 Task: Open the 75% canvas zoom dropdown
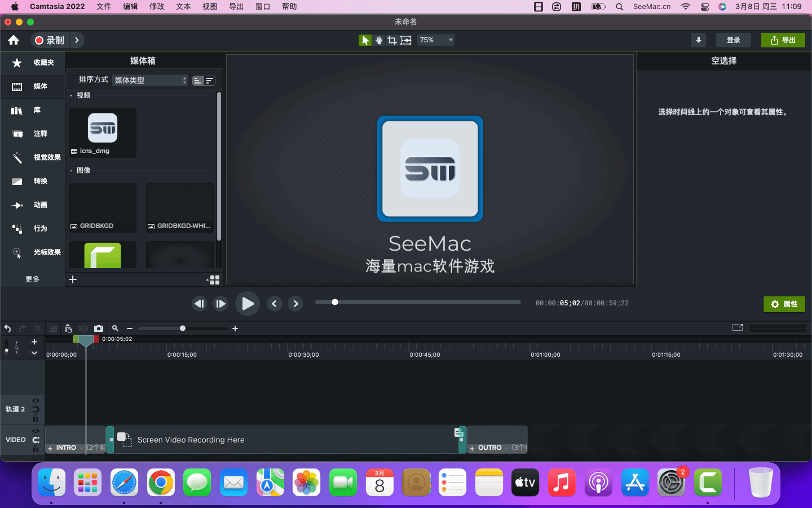[x=436, y=40]
